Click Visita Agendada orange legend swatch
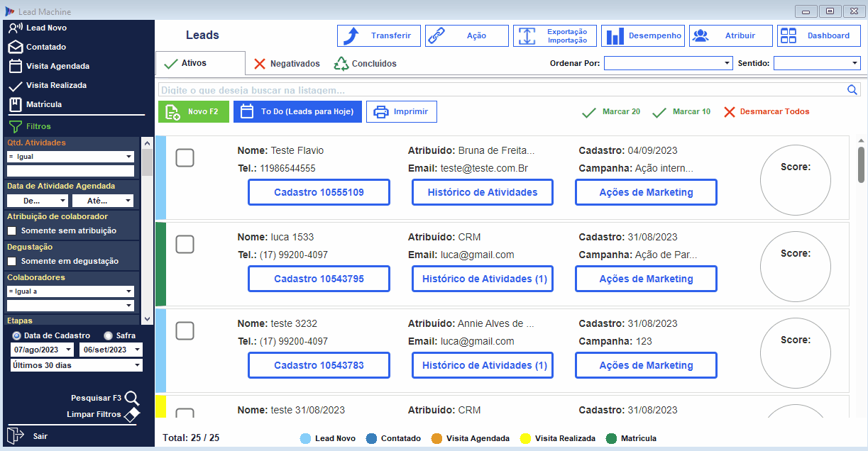This screenshot has width=868, height=451. [437, 438]
